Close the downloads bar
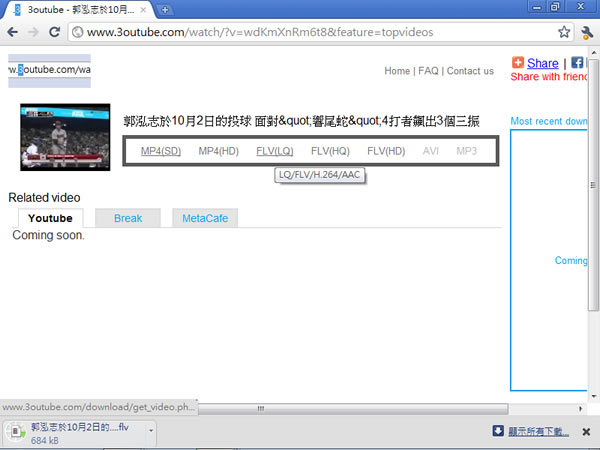Screen dimensions: 600x450 click(586, 432)
